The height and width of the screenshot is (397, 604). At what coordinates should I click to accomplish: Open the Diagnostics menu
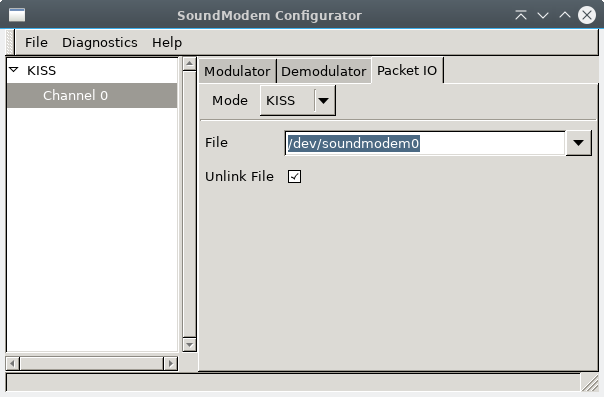click(100, 42)
